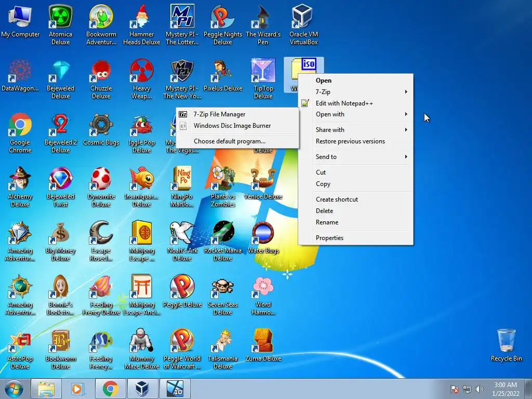Click Google Chrome desktop shortcut
The height and width of the screenshot is (399, 532).
point(20,133)
